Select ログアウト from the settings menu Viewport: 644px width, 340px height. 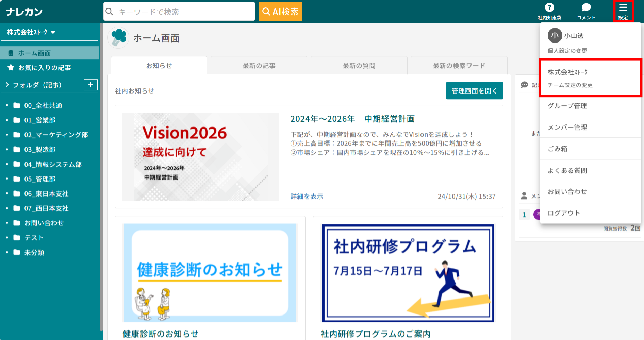click(563, 213)
